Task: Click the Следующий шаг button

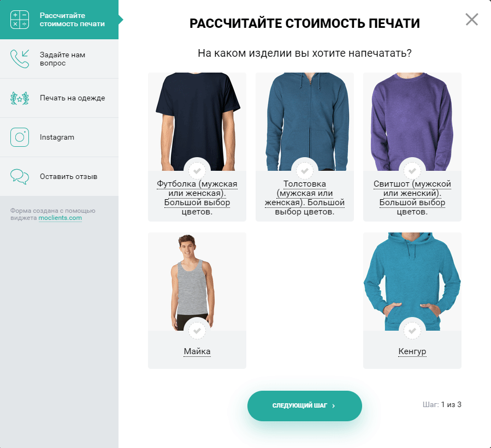Action: [305, 406]
